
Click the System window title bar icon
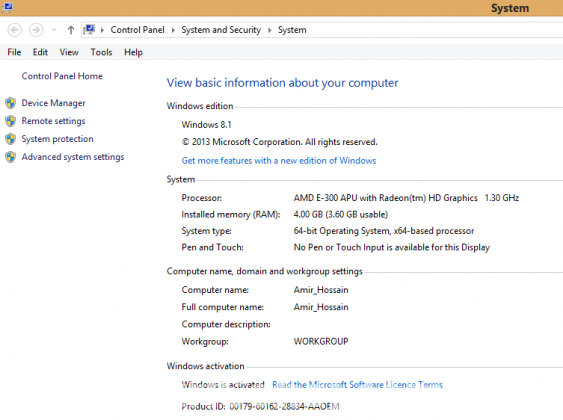(x=7, y=7)
